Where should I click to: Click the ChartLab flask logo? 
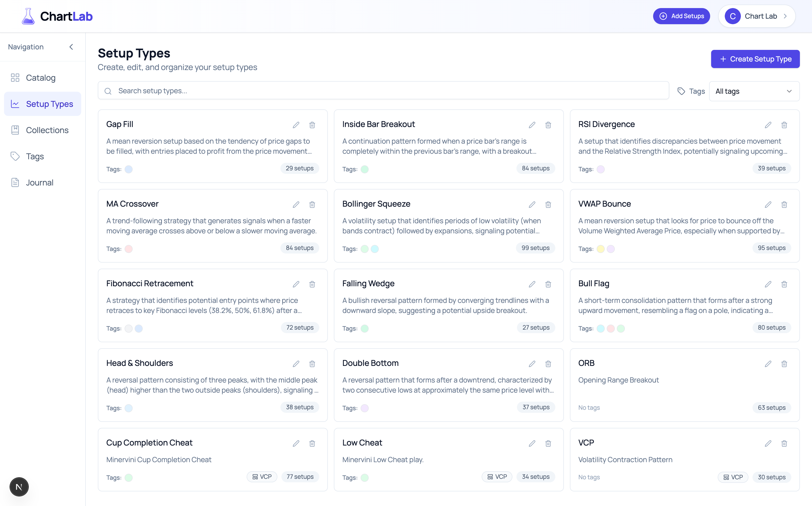28,16
